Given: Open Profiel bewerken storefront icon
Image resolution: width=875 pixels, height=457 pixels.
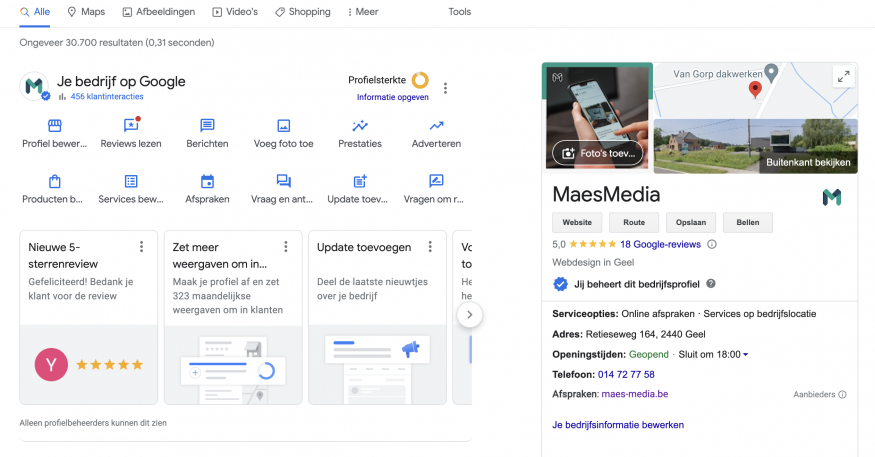Looking at the screenshot, I should click(x=55, y=125).
